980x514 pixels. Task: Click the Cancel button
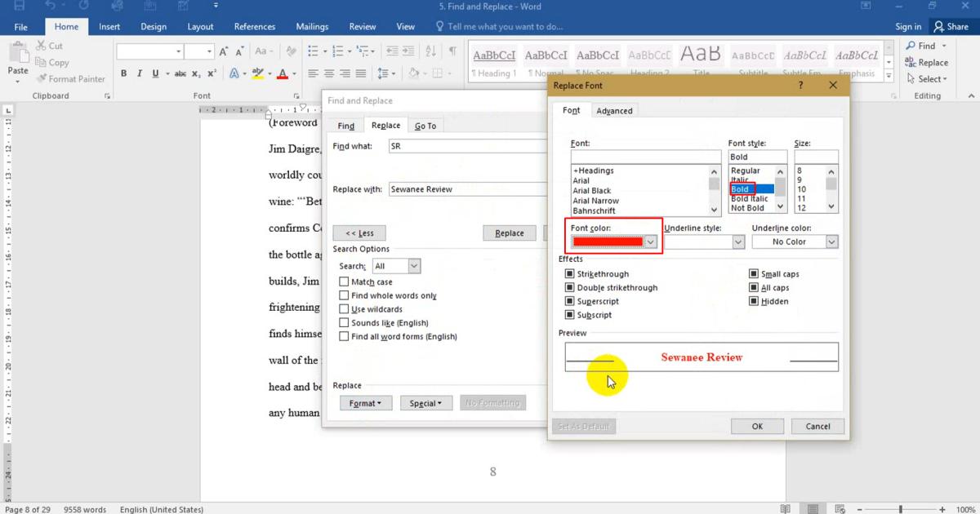click(817, 426)
